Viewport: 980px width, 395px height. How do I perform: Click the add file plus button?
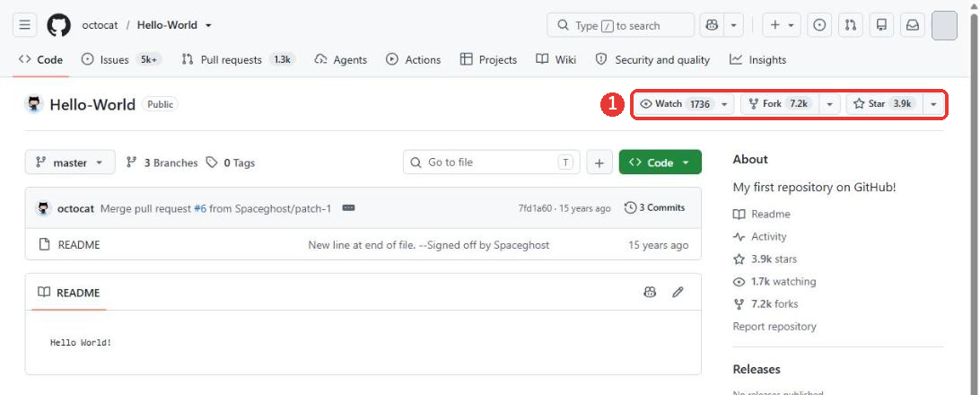tap(599, 162)
